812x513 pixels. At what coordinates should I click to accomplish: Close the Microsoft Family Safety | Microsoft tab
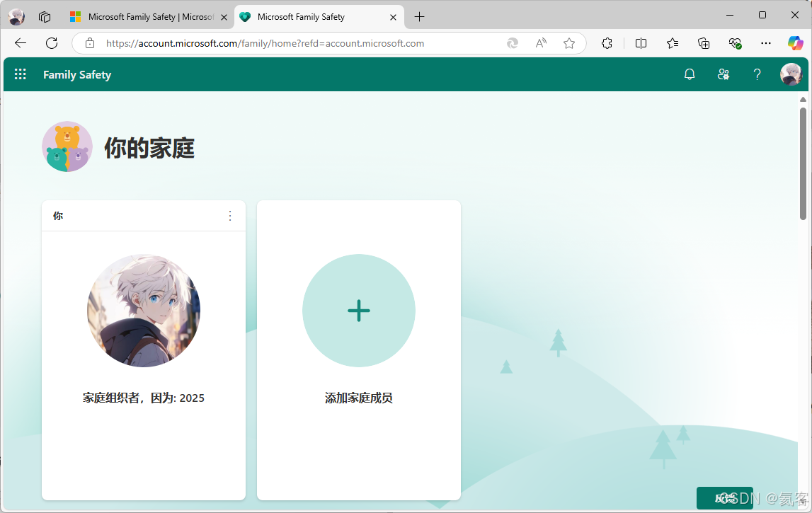coord(224,17)
